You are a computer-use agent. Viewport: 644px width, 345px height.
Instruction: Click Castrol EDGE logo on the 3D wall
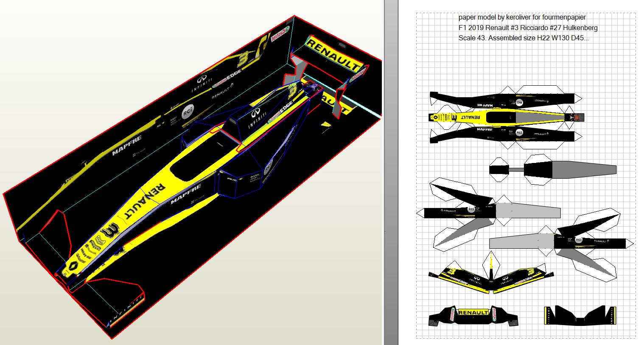(227, 78)
